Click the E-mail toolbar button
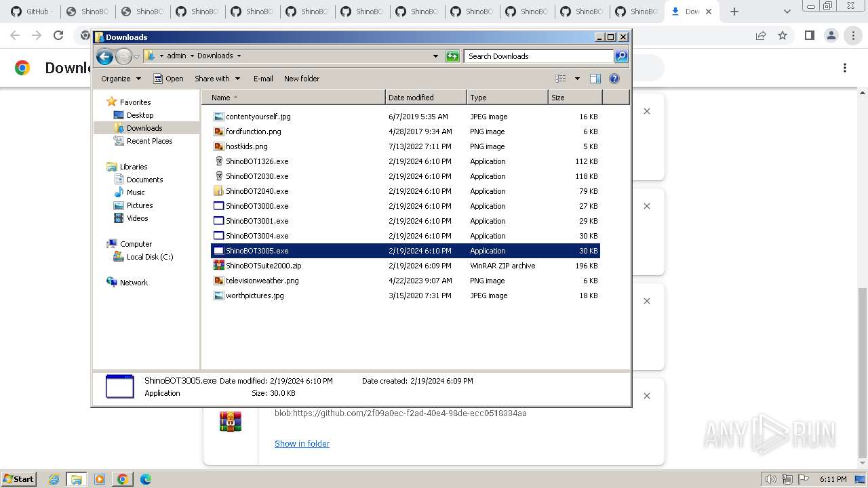This screenshot has height=488, width=868. pos(263,79)
